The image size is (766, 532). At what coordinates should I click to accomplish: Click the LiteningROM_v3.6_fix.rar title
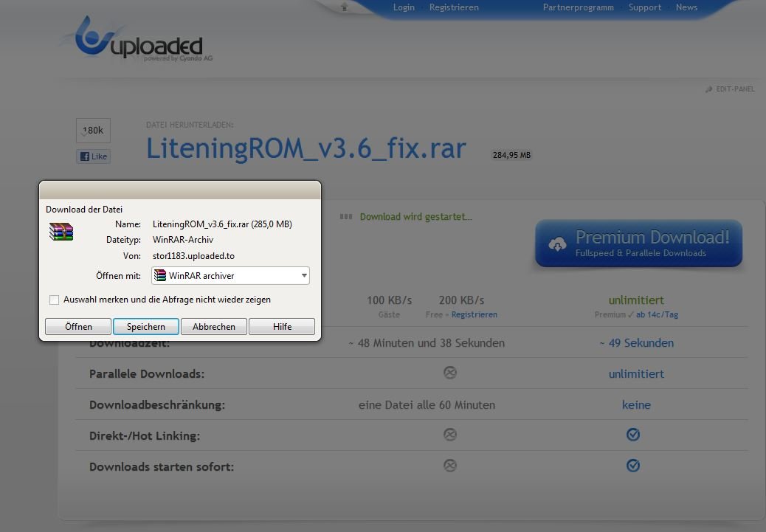coord(306,148)
